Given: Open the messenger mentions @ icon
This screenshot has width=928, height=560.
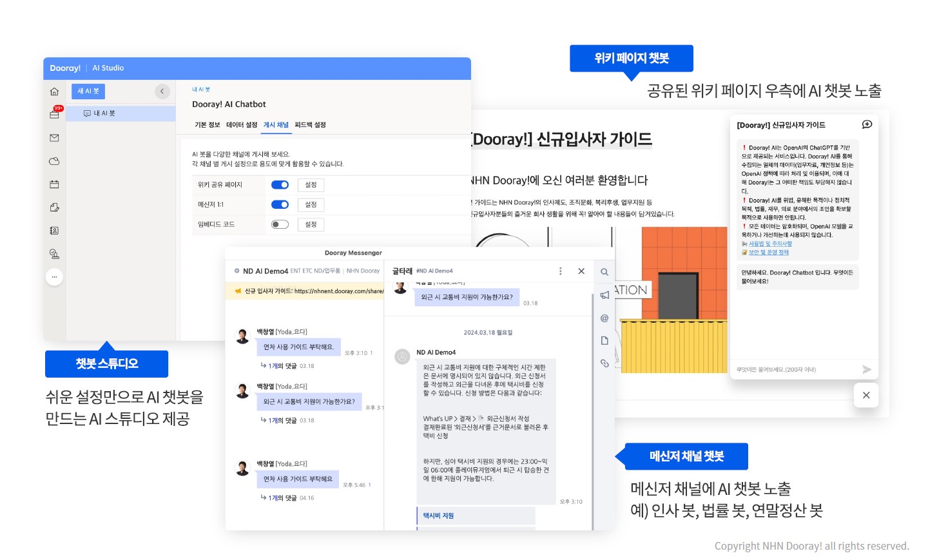Looking at the screenshot, I should [604, 318].
